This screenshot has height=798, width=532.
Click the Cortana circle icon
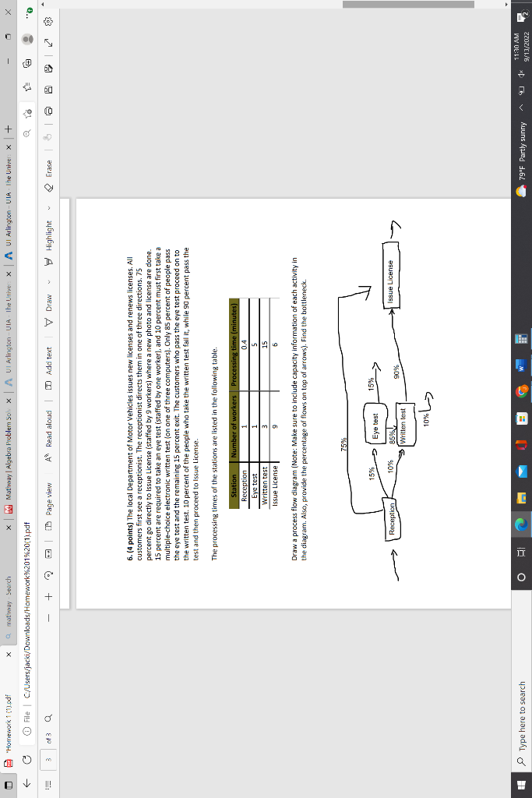click(521, 577)
